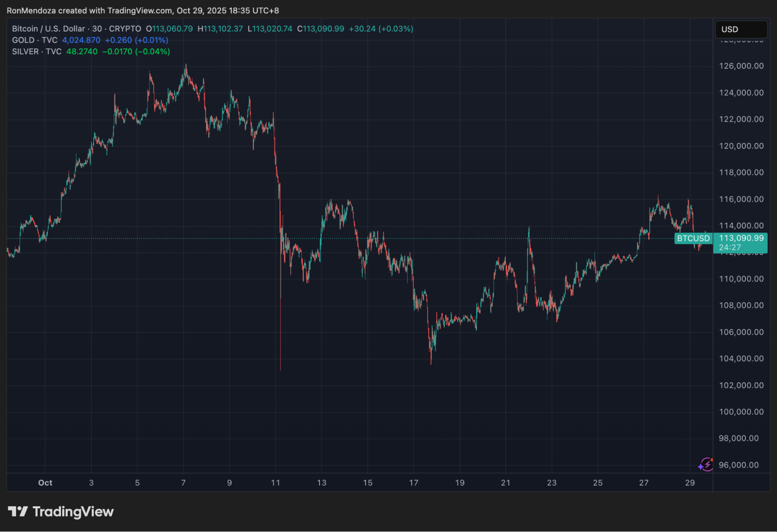Click the BTCUSD price line label
777x532 pixels.
693,238
